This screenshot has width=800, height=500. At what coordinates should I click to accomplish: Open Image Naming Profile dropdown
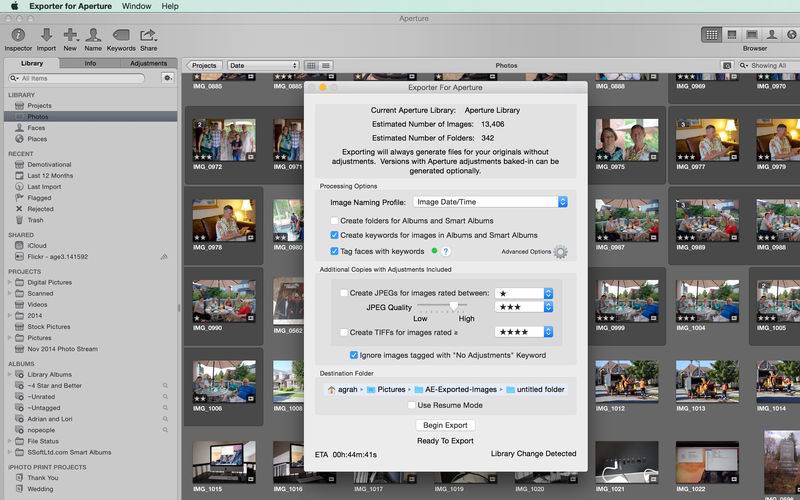pos(490,202)
